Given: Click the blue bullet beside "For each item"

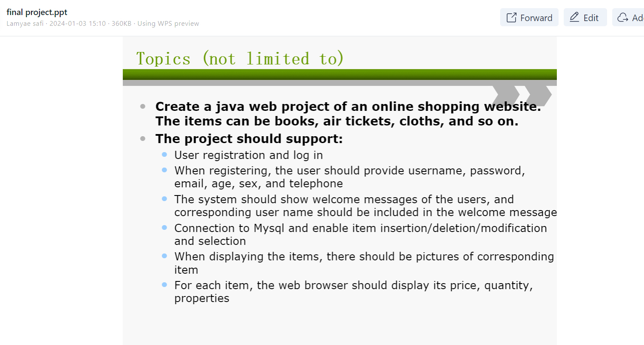Looking at the screenshot, I should coord(164,284).
